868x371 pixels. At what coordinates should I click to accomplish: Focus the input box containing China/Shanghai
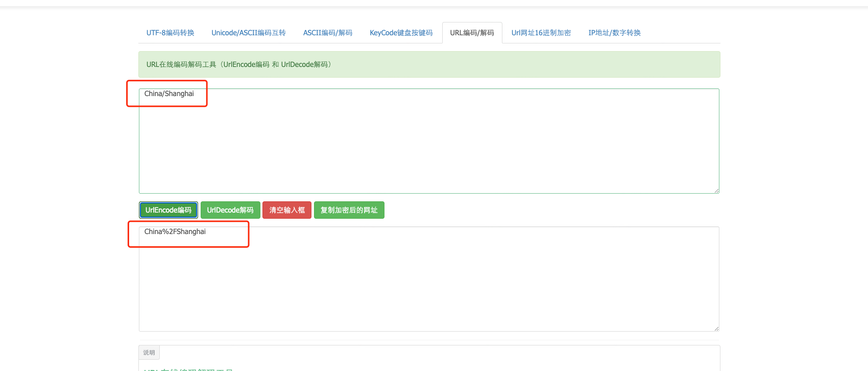[x=429, y=141]
